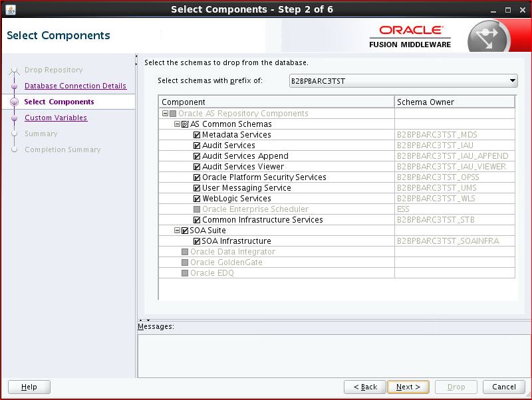Select the B2BPBARC3TST_SOAINFRA cell
This screenshot has height=400, width=532.
click(x=455, y=241)
